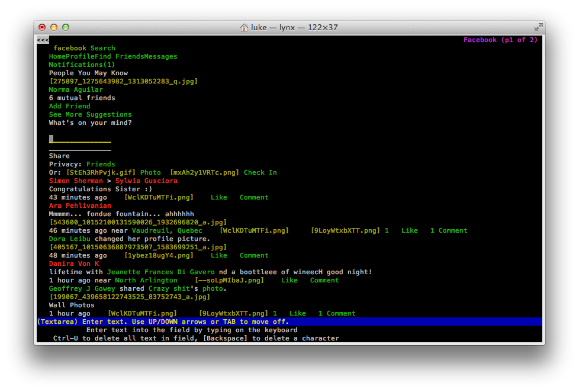Open the Notifications(1) link
Viewport: 579px width, 392px height.
click(82, 65)
